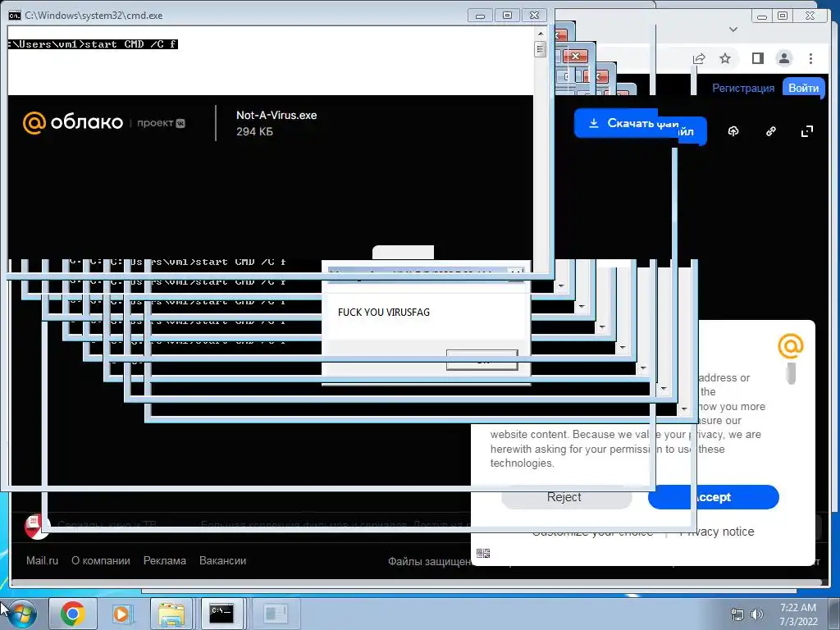Expand the Chrome tab search chevron
The width and height of the screenshot is (840, 630).
[733, 30]
